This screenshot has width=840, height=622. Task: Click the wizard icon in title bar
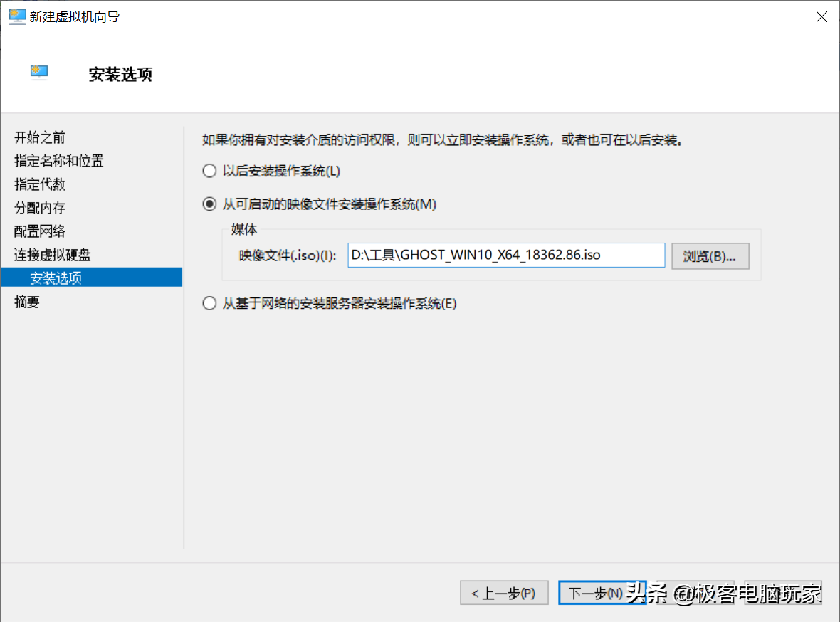point(17,16)
